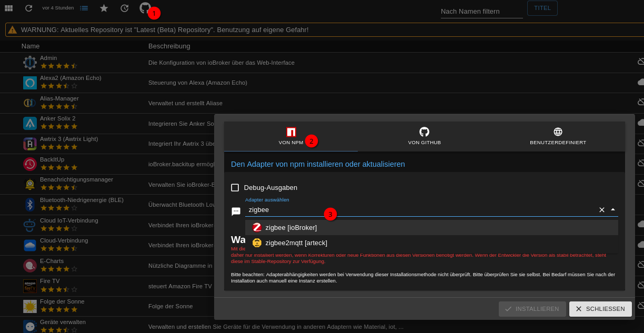Click cloud-off icon in Admin row
Viewport: 644px width, 333px height.
[x=641, y=62]
